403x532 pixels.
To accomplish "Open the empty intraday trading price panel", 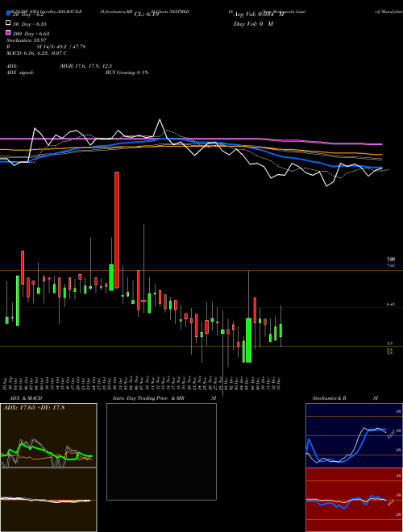I will 161,451.
